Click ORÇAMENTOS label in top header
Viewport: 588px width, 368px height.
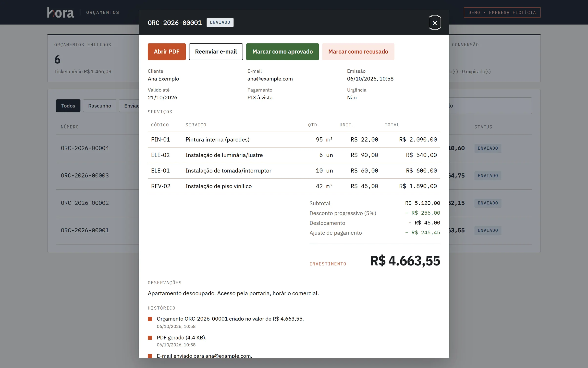coord(102,13)
